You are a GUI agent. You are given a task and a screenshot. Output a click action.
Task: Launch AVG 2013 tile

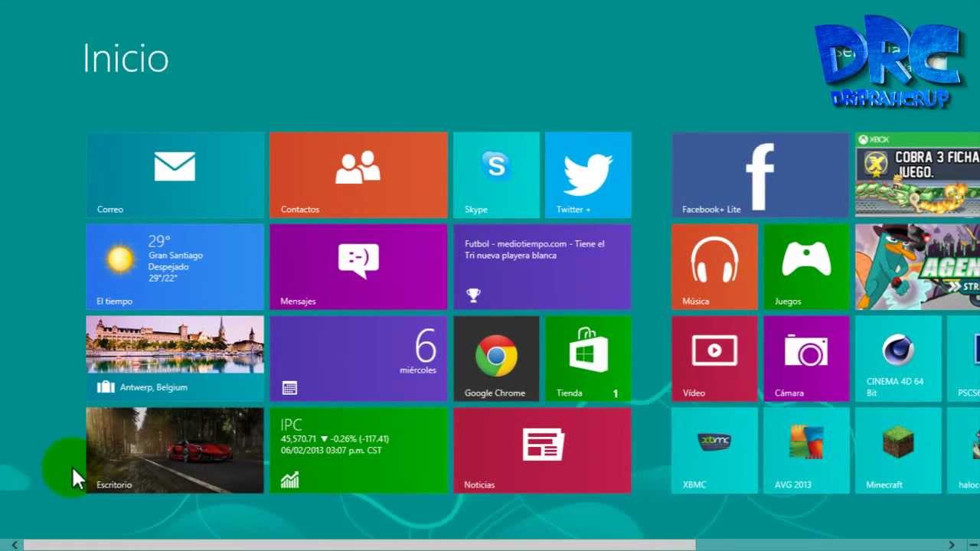pyautogui.click(x=807, y=451)
